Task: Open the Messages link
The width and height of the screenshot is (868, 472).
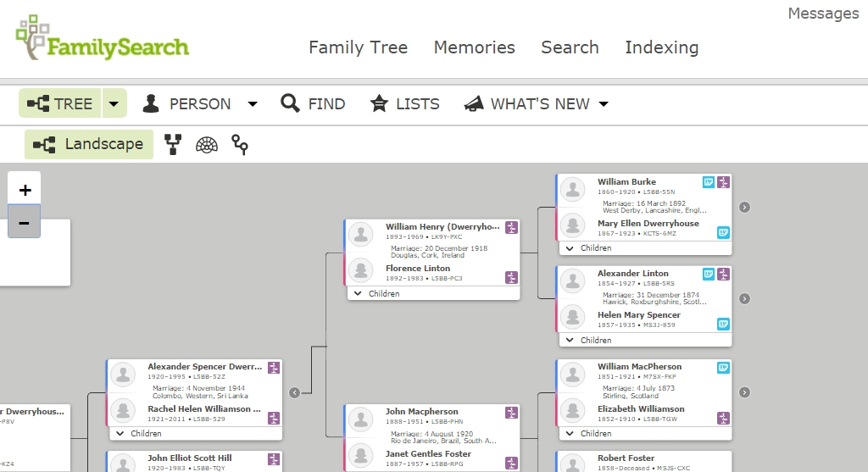Action: [822, 14]
